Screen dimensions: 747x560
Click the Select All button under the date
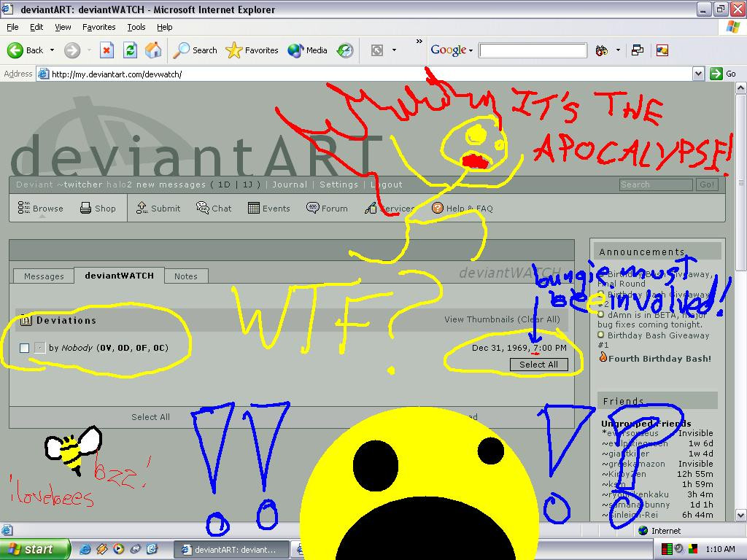click(539, 365)
